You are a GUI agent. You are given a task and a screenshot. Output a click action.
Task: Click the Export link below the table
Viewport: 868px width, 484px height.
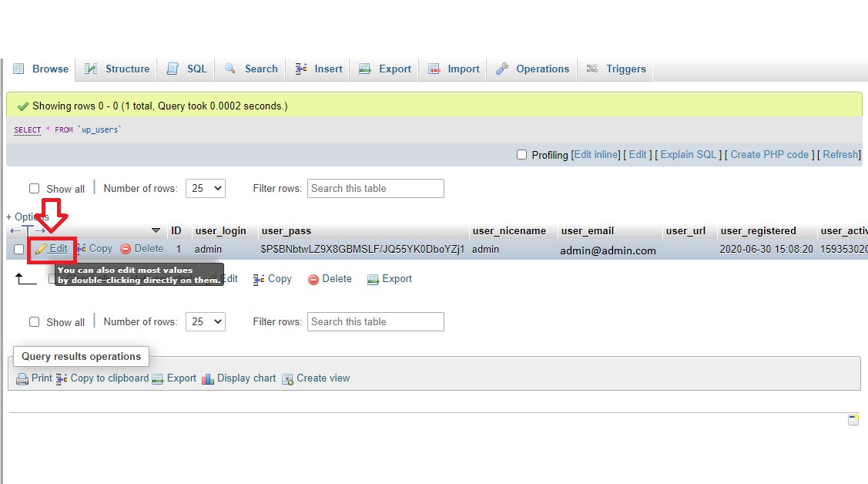397,278
